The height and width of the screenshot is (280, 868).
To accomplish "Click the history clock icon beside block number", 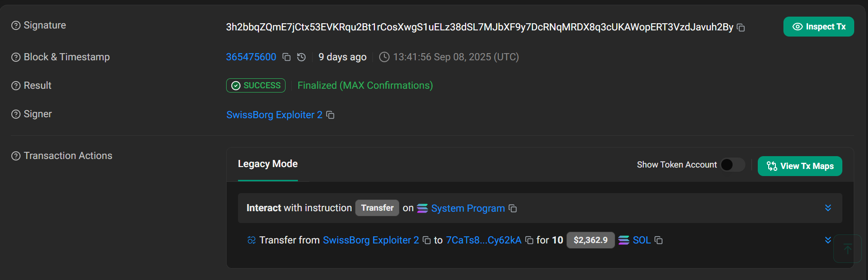I will point(301,57).
